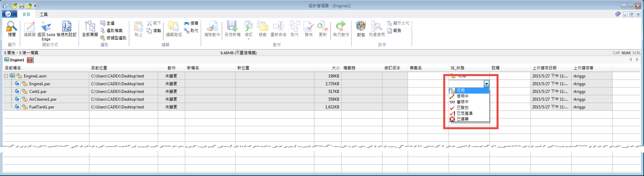Choose 已發放 released status option

[469, 108]
